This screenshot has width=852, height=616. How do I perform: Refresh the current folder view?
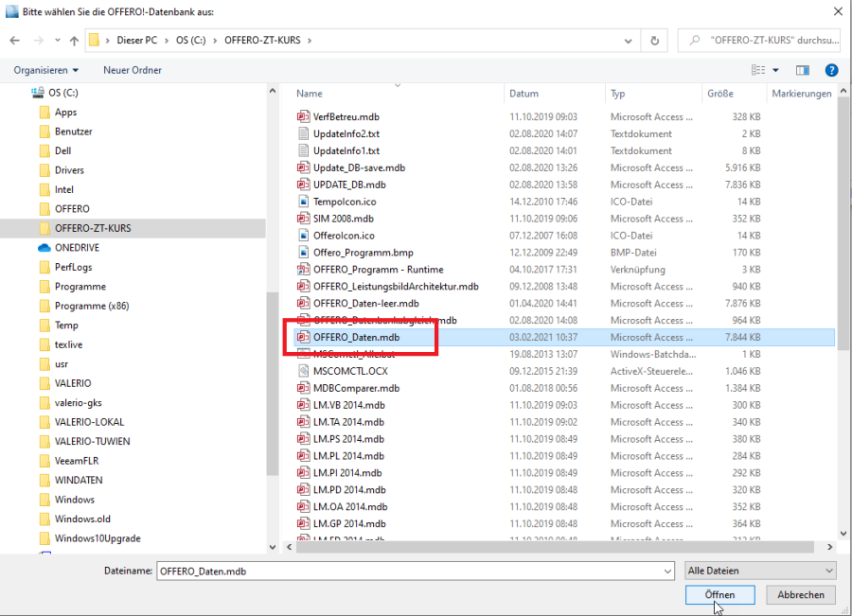click(x=654, y=41)
